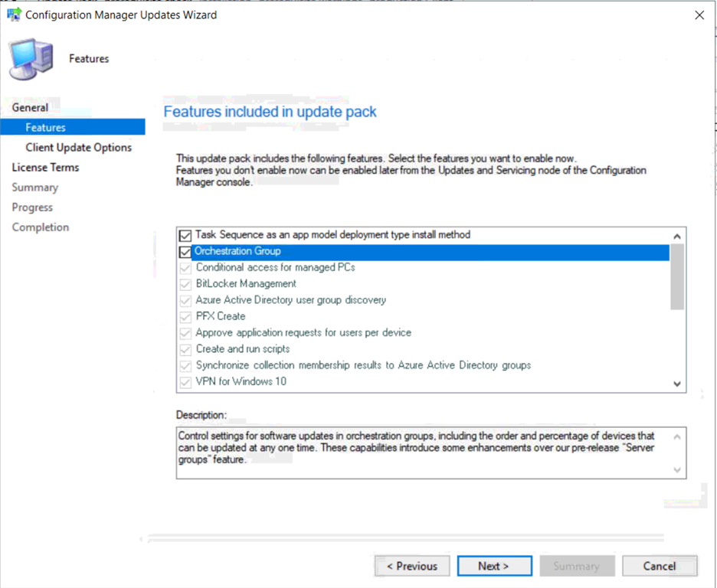Click the features list scroll up arrow
This screenshot has height=588, width=717.
tap(677, 237)
